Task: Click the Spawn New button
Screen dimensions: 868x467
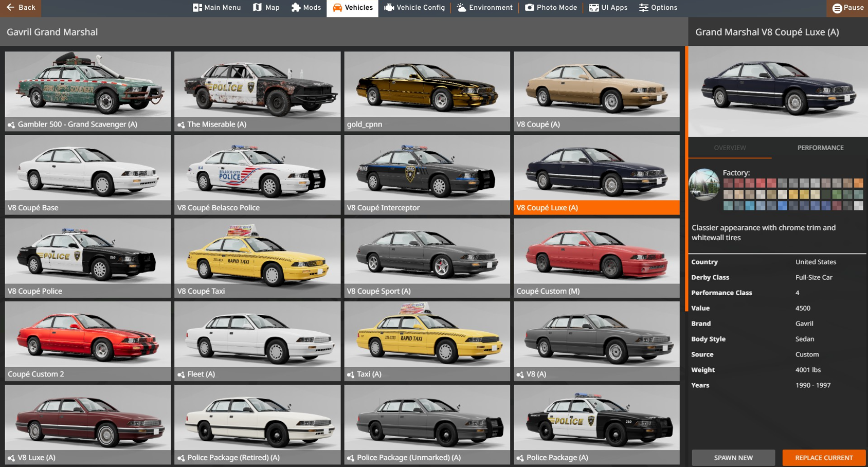Action: click(733, 457)
